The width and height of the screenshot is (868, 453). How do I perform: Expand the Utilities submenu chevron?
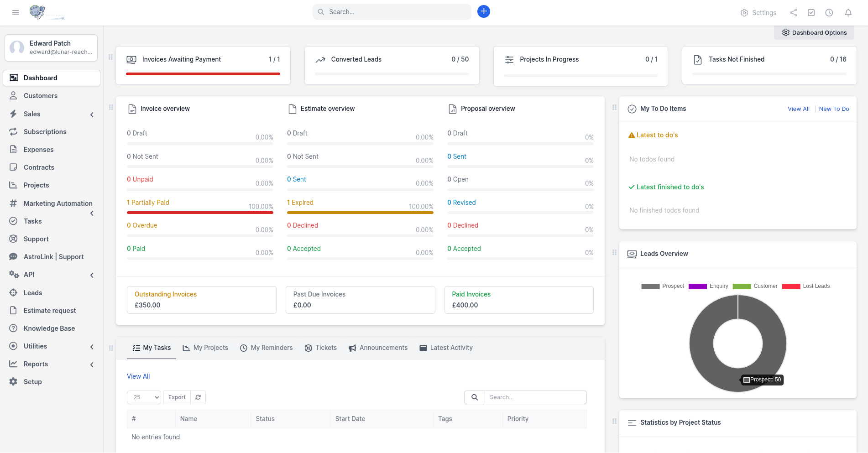(x=92, y=347)
